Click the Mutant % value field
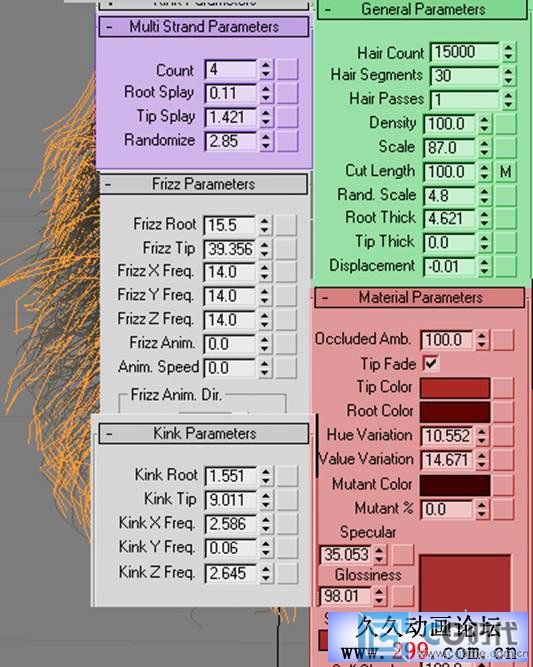 (447, 509)
